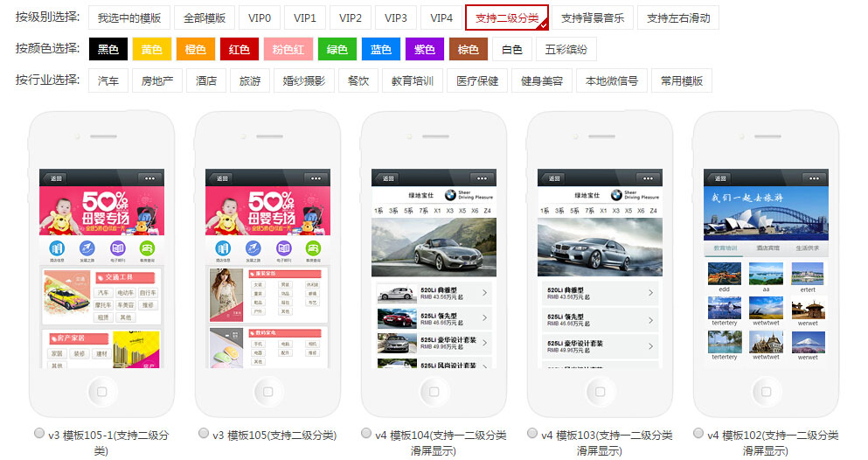The height and width of the screenshot is (460, 868).
Task: Choose the 红色 color filter
Action: tap(240, 50)
